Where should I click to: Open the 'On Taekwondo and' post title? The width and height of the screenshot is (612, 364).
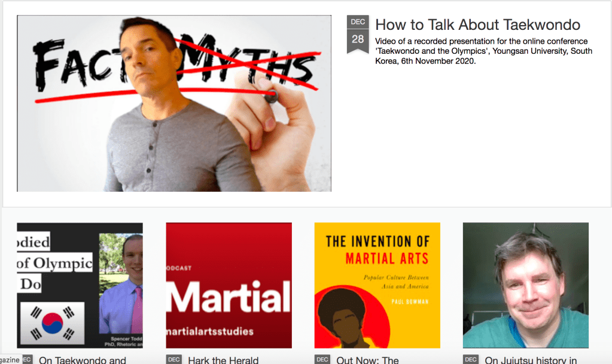click(82, 360)
